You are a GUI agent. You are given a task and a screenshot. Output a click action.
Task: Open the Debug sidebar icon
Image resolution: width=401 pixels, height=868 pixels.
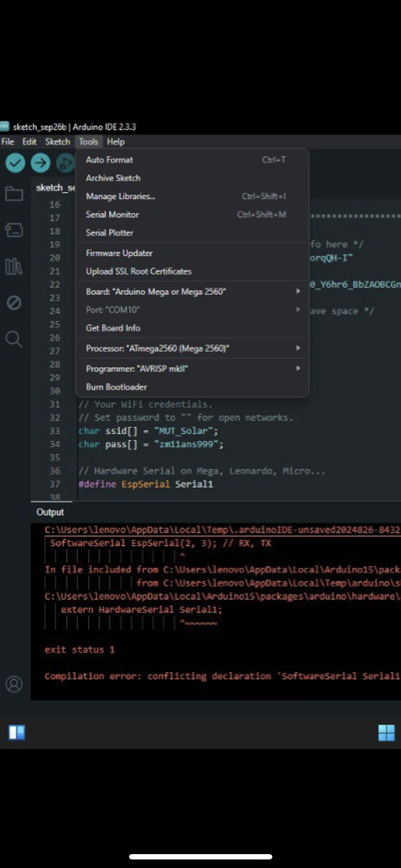tap(14, 303)
